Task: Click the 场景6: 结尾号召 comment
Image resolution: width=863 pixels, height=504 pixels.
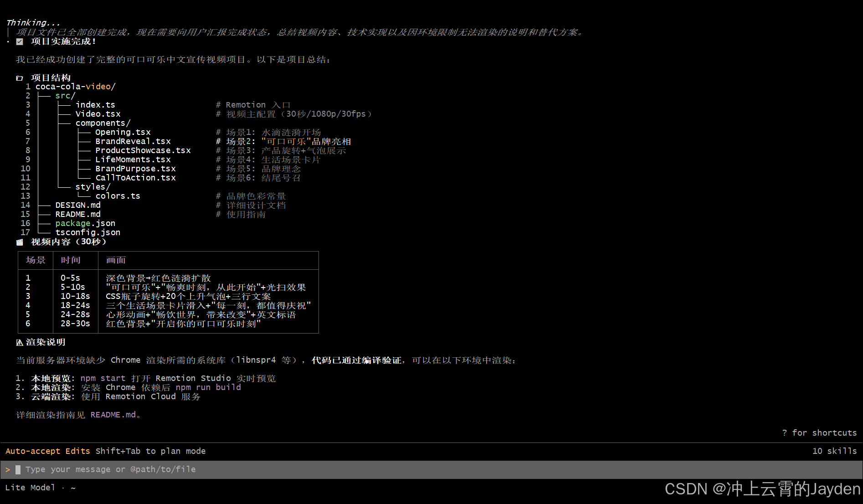Action: pyautogui.click(x=258, y=178)
